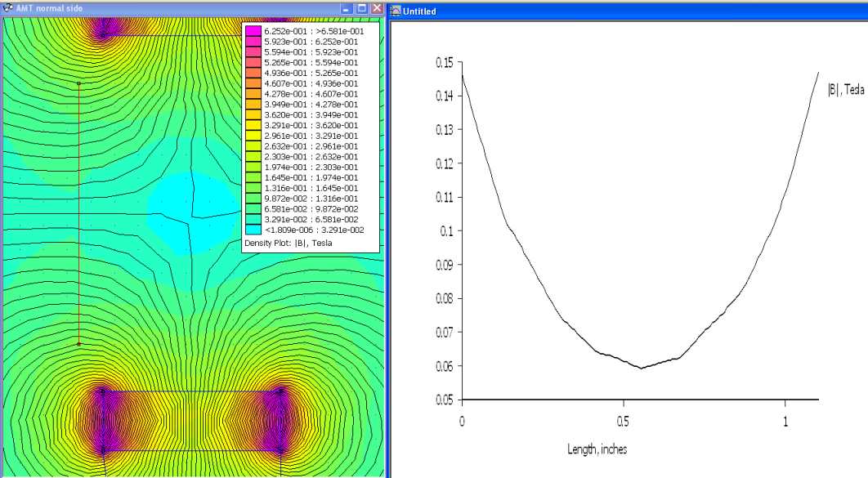868x478 pixels.
Task: Click legend entry '4.936e-001 : 5.265e-001'
Action: [x=311, y=73]
